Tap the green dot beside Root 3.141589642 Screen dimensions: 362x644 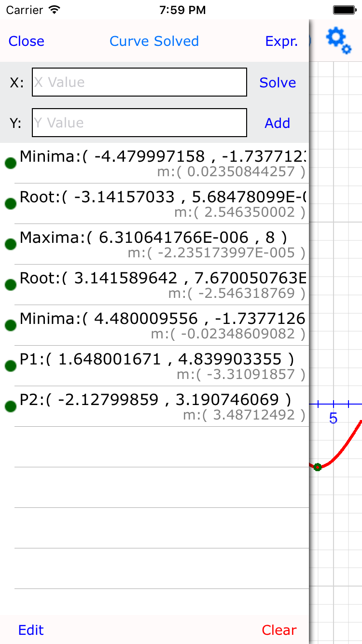coord(10,285)
